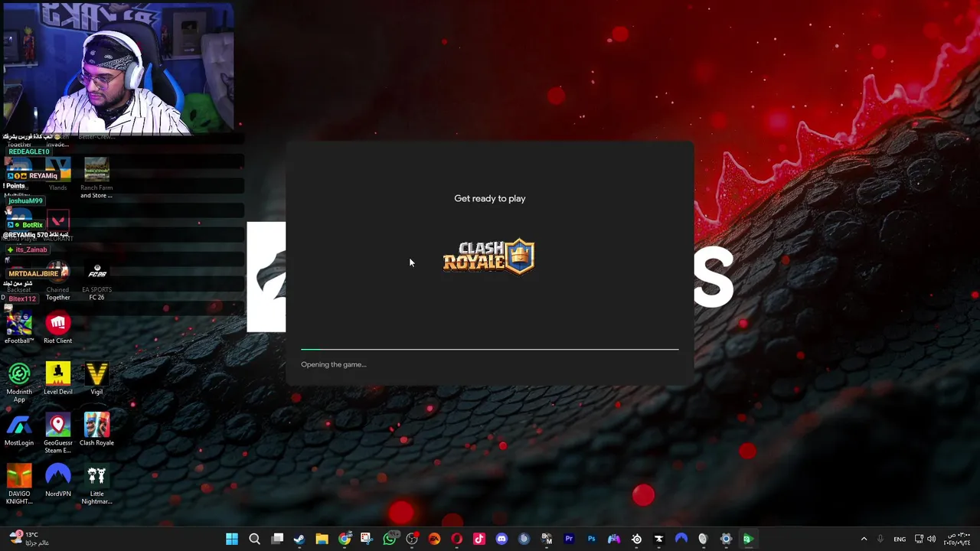980x551 pixels.
Task: Select the MostLogin desktop icon
Action: pos(19,431)
